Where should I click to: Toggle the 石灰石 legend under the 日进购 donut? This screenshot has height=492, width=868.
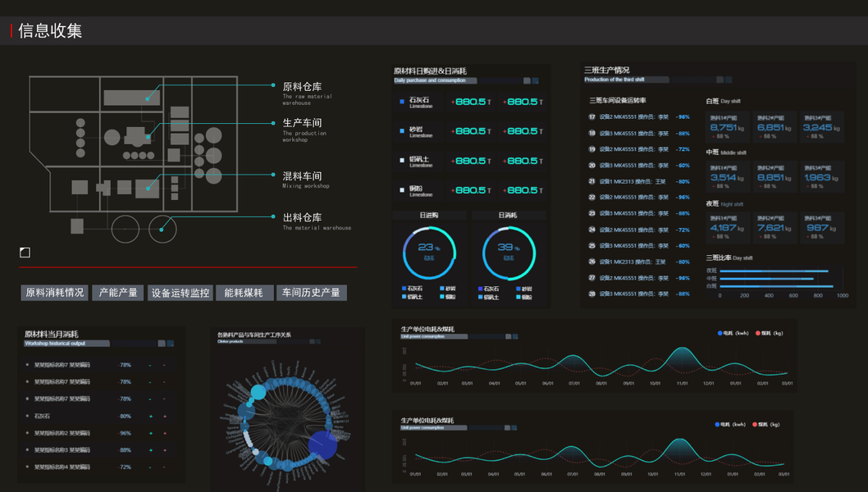[x=412, y=289]
